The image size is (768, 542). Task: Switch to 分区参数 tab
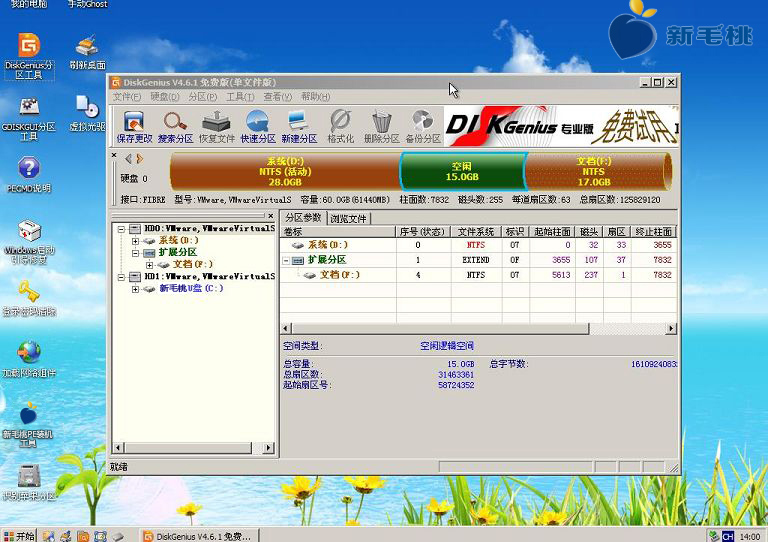[x=303, y=217]
